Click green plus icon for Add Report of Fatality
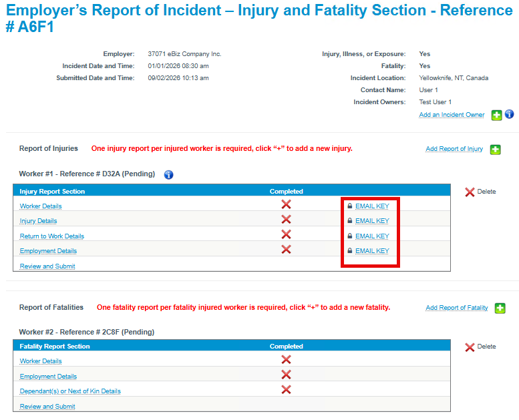 pos(500,308)
